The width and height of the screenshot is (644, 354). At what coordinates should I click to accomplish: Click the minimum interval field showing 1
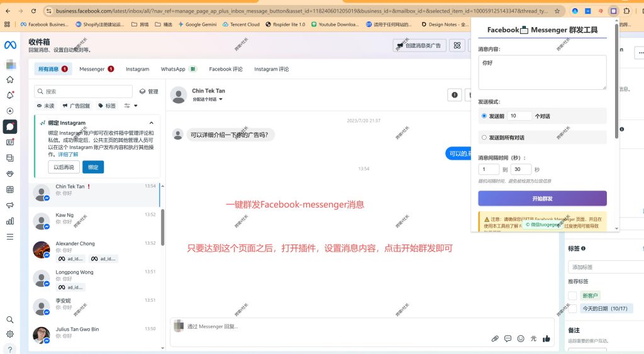pyautogui.click(x=489, y=169)
